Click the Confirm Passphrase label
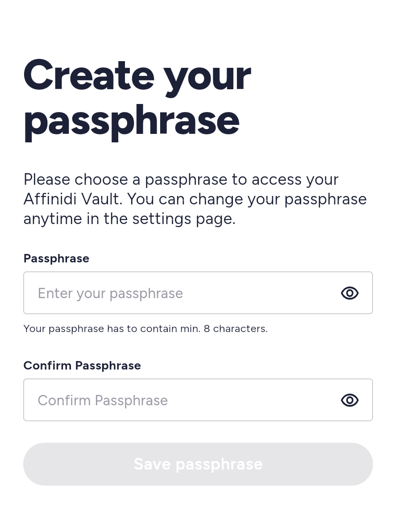This screenshot has height=532, width=398. tap(82, 365)
